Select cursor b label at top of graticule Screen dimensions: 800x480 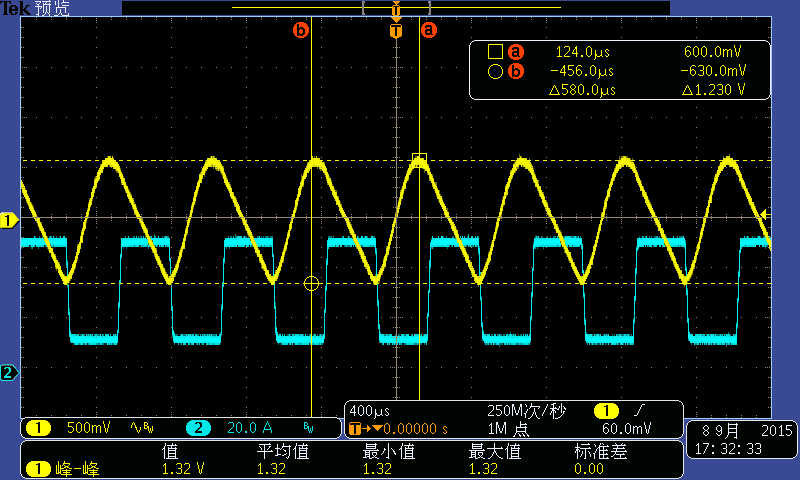(301, 31)
